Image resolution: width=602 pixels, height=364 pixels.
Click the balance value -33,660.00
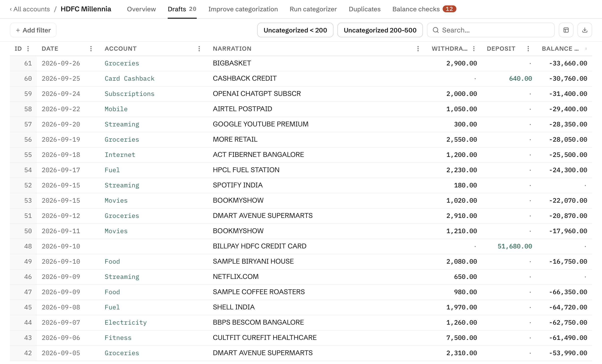coord(568,63)
